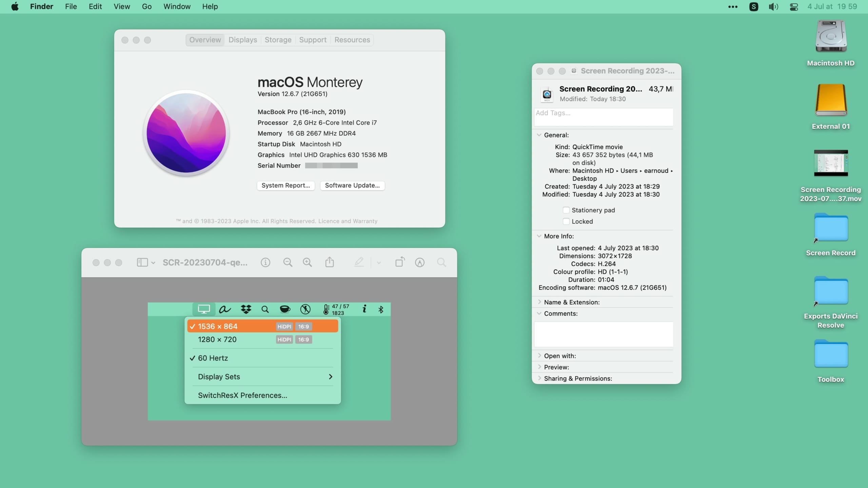Viewport: 868px width, 488px height.
Task: Click the Share icon in Preview toolbar
Action: point(330,262)
